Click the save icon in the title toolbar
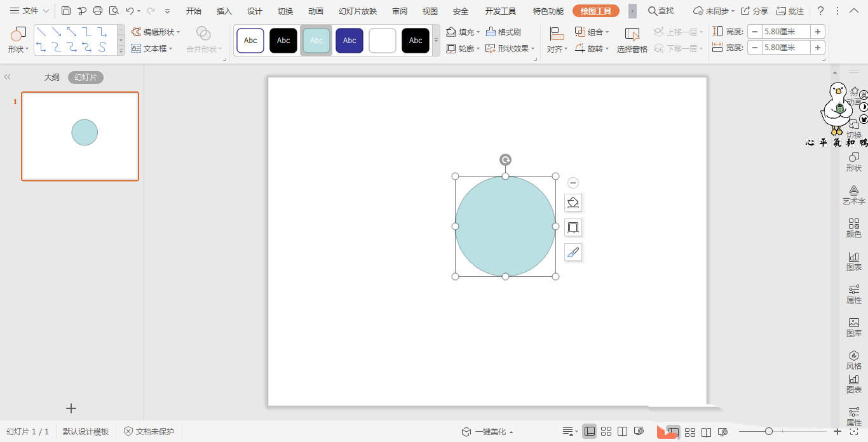This screenshot has height=442, width=868. click(66, 11)
